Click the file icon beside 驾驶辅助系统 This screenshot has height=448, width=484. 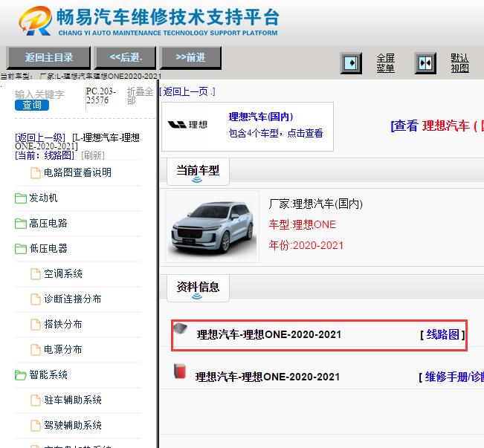coord(36,426)
